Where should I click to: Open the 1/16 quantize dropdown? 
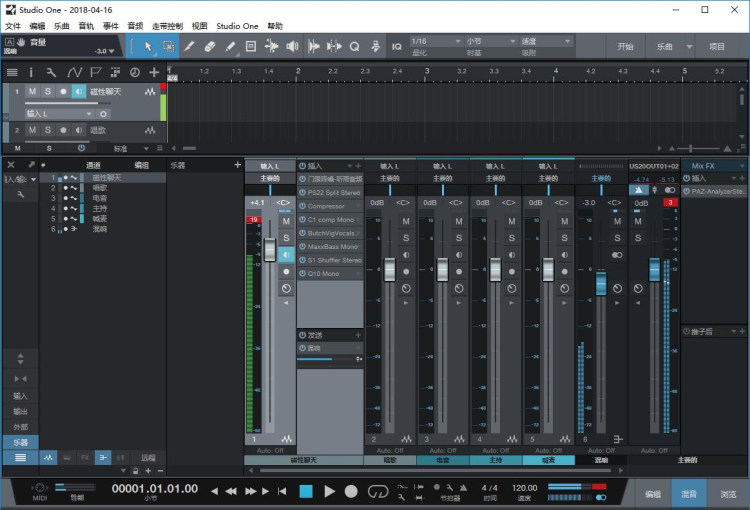click(436, 41)
